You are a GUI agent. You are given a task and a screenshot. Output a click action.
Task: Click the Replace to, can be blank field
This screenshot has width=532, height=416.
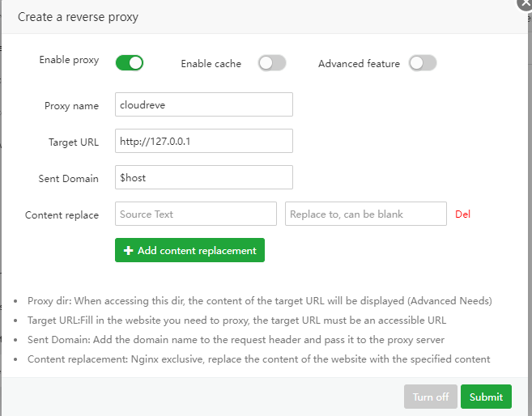pyautogui.click(x=366, y=214)
